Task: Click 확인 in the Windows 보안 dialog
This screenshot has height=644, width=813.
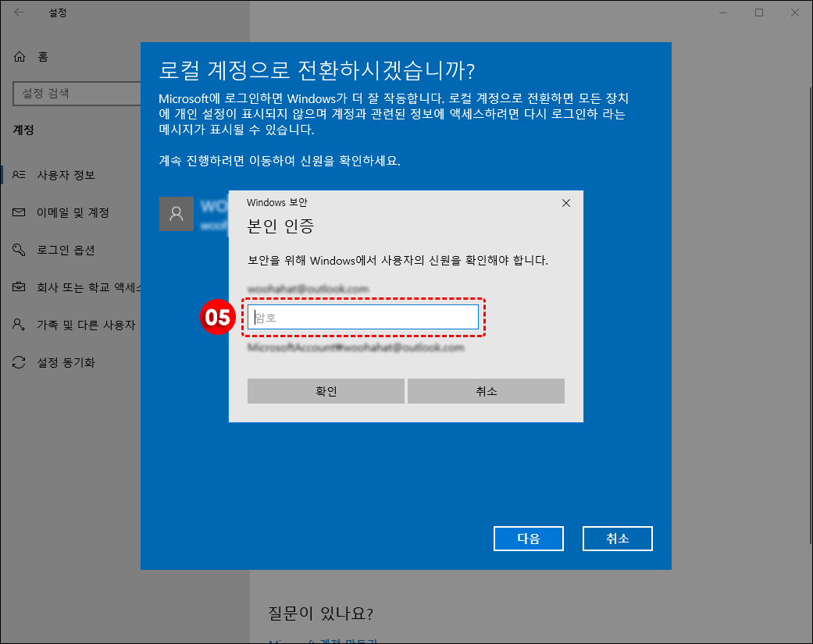Action: tap(326, 391)
